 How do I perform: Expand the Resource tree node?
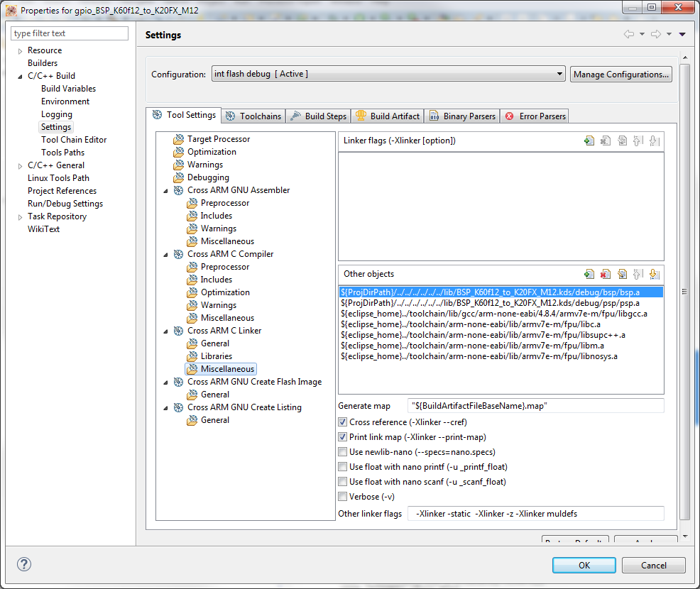(20, 51)
